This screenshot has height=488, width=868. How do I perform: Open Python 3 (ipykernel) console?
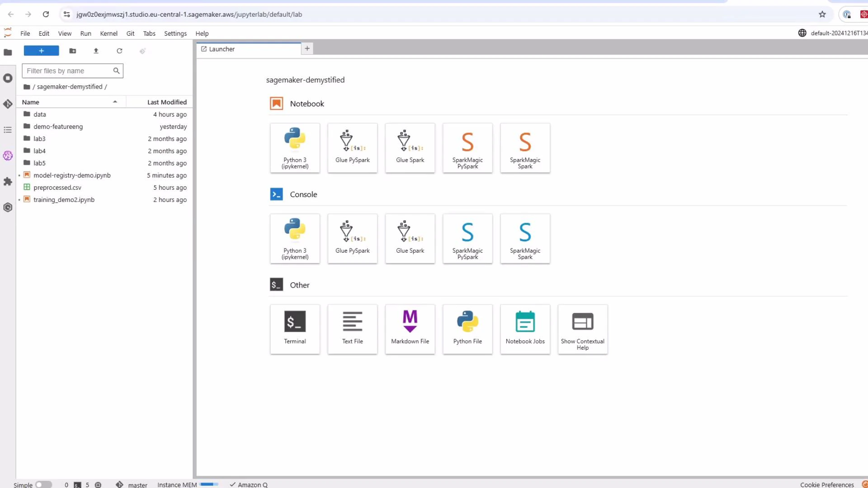(x=295, y=239)
